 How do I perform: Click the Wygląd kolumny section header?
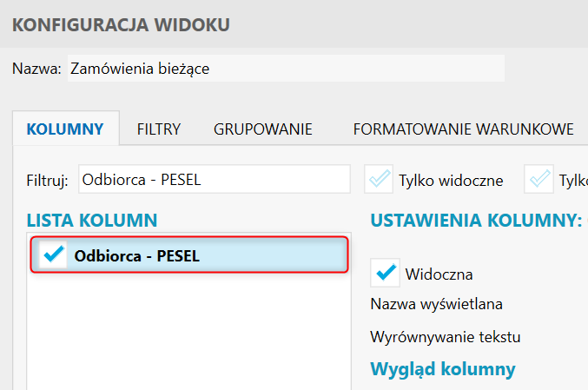[443, 368]
